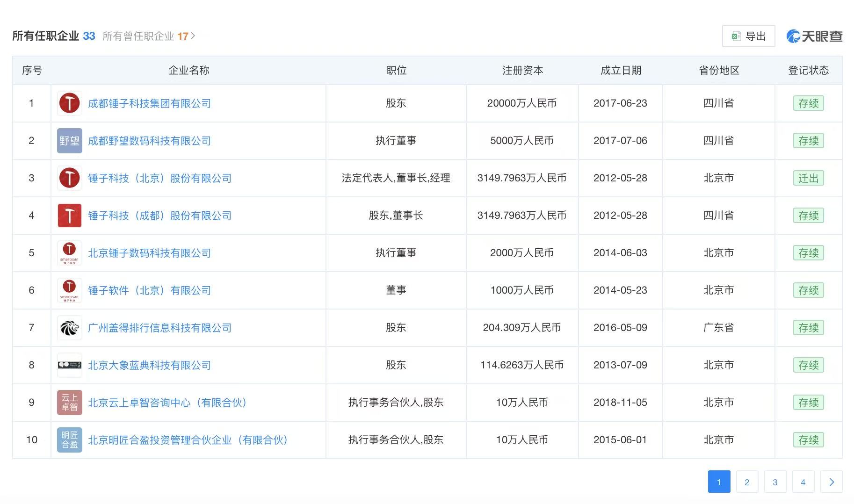The image size is (854, 504).
Task: Open 成都锤子科技集团有限公司 company link
Action: [x=149, y=103]
